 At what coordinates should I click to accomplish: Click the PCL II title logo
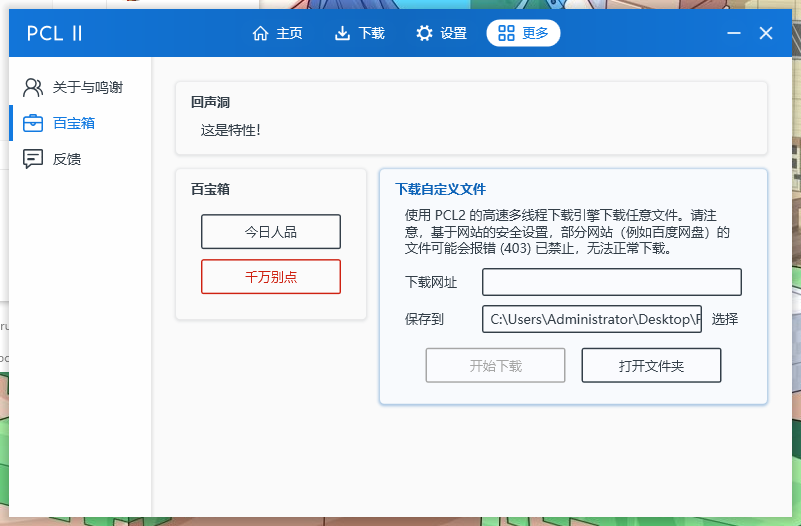[x=54, y=33]
